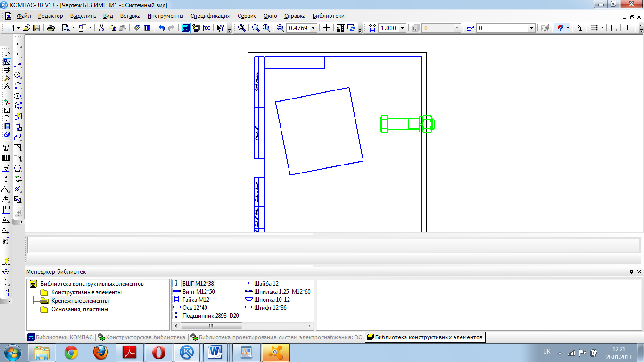Screen dimensions: 644x362
Task: Open the snapping options dropdown arrow
Action: pyautogui.click(x=568, y=28)
